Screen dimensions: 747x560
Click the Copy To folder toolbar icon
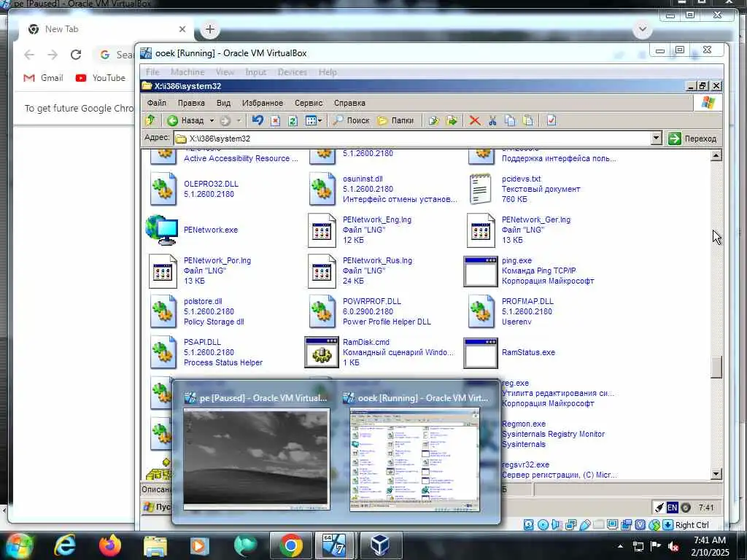point(451,120)
